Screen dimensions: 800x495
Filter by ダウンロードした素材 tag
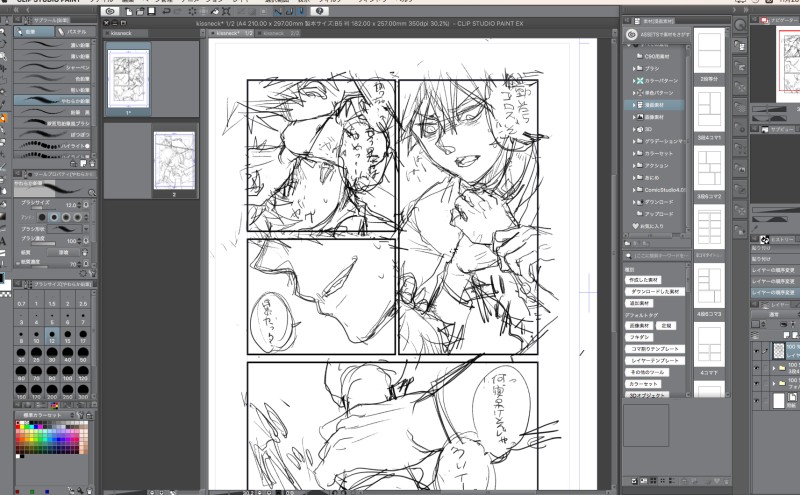[x=655, y=292]
